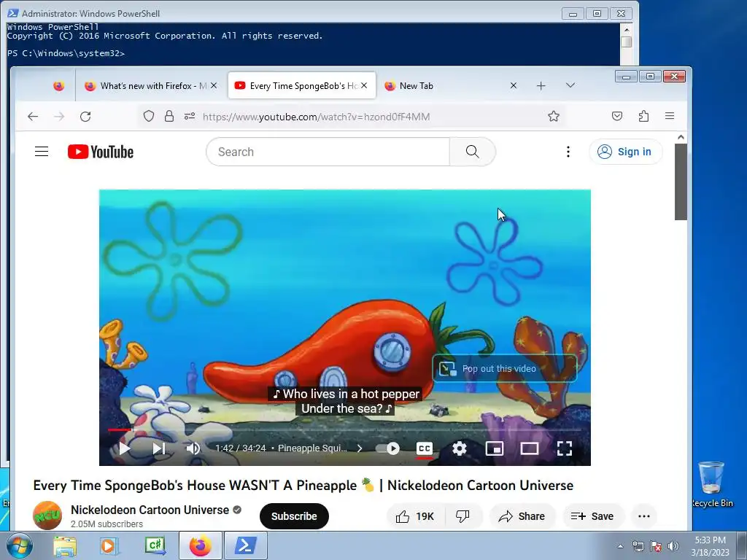Open Nickelodeon Cartoon Universe channel avatar
This screenshot has height=560, width=747.
(47, 516)
